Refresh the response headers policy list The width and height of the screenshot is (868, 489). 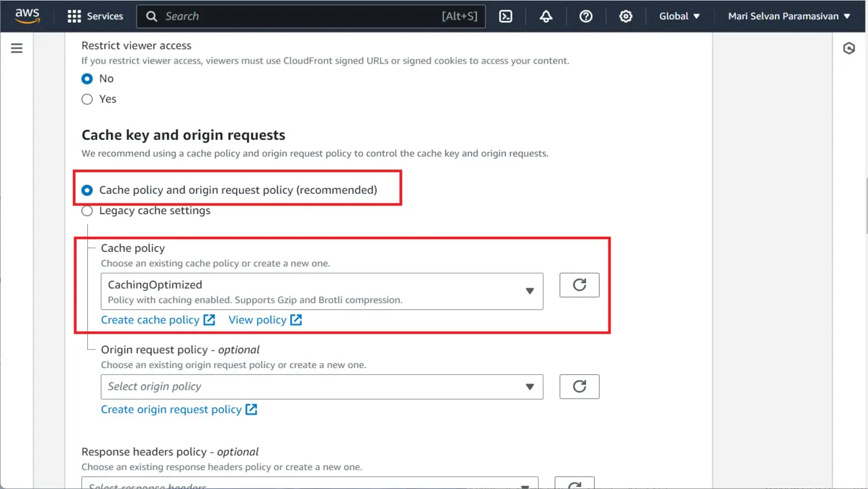[575, 483]
